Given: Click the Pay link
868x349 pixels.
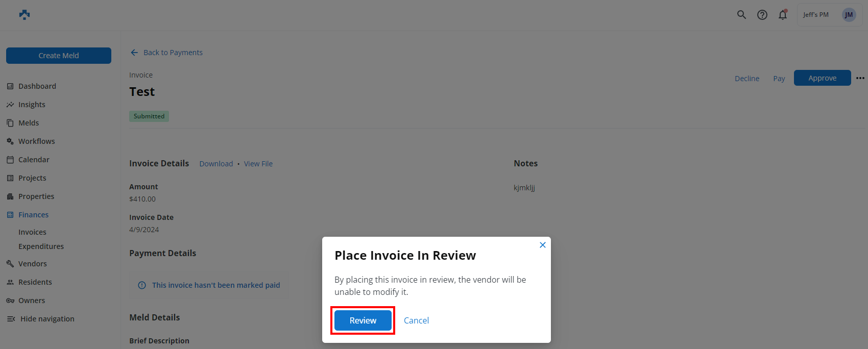Looking at the screenshot, I should (x=779, y=79).
